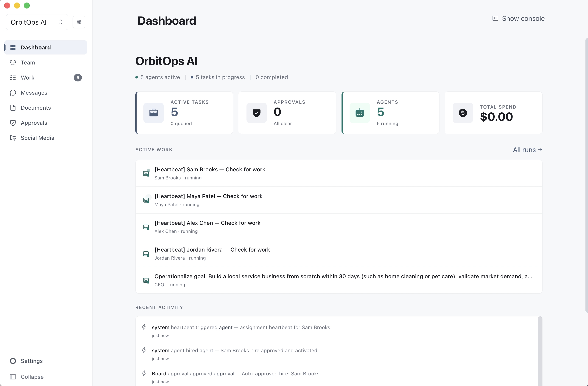Screen dimensions: 588x386
Task: Open the Social Media section
Action: [x=37, y=138]
